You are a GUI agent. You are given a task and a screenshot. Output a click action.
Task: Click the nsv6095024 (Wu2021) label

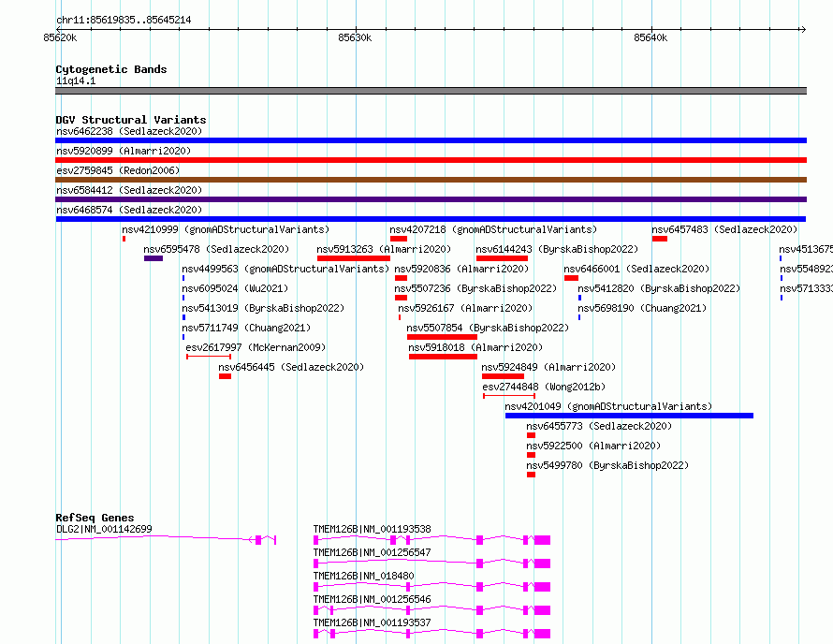point(235,288)
